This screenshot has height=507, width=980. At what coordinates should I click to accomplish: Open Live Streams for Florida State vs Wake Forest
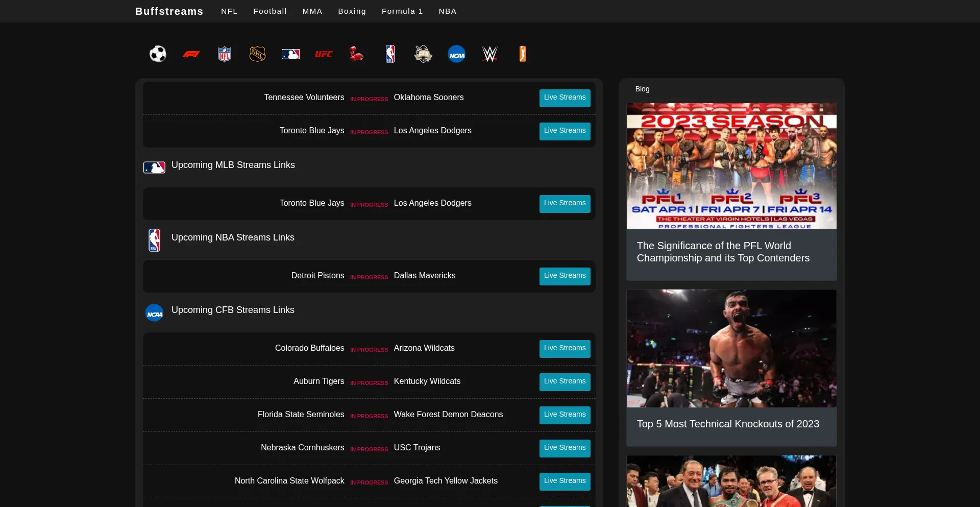point(565,415)
